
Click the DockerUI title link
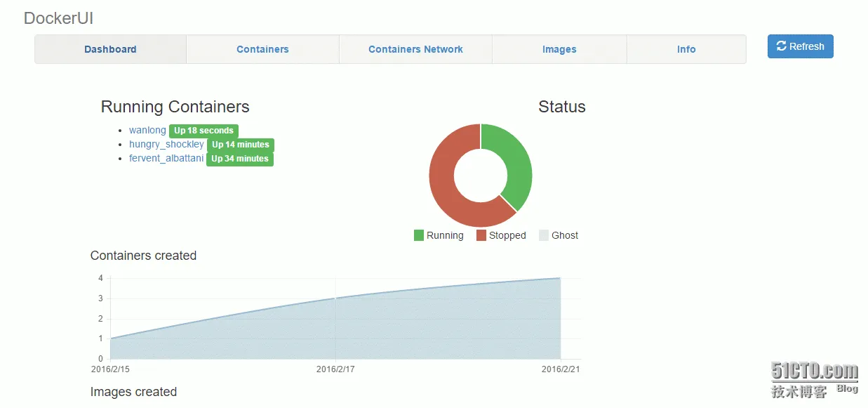[x=58, y=18]
